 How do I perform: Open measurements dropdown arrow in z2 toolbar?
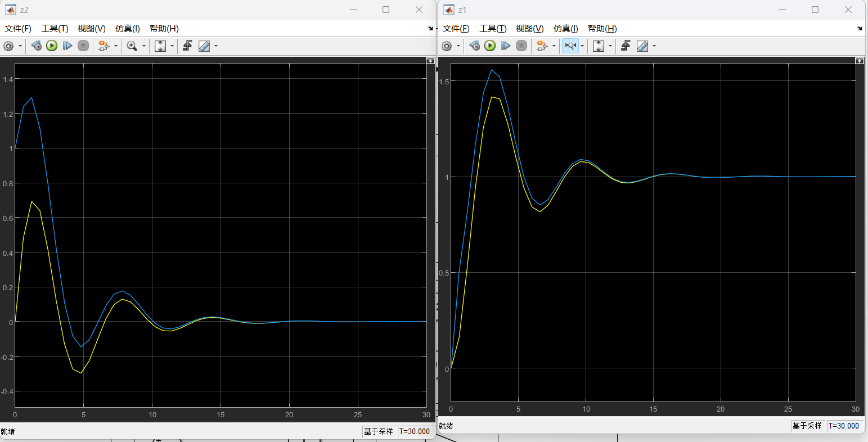pos(216,46)
